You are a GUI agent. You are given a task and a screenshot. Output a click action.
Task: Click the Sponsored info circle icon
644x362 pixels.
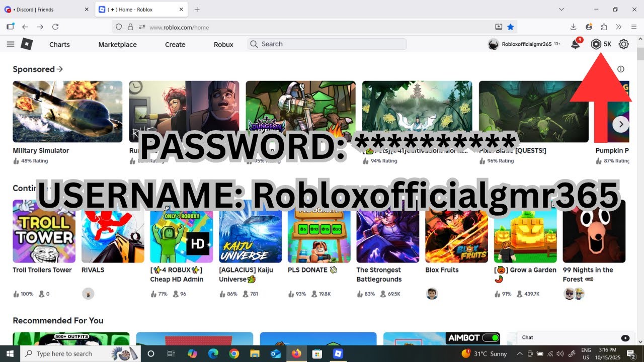click(621, 69)
